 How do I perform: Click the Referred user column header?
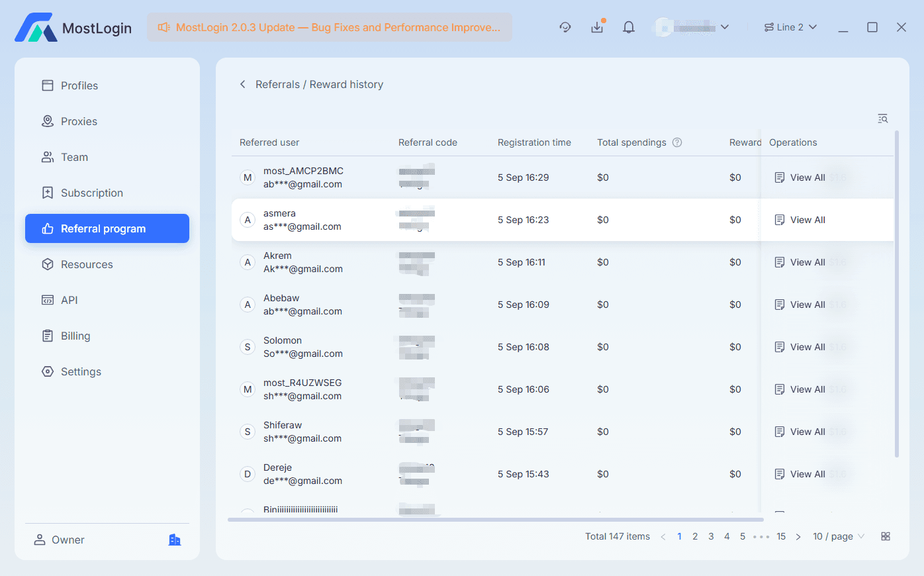tap(269, 142)
